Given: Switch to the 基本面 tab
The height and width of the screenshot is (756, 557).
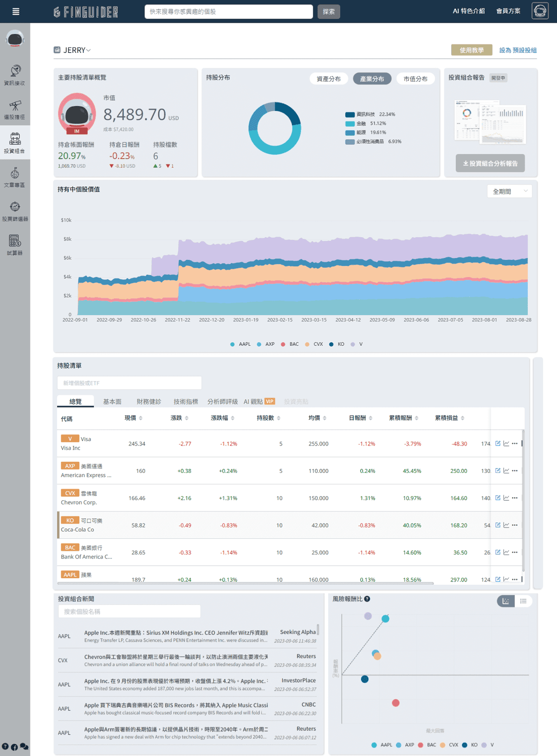Looking at the screenshot, I should pos(112,401).
